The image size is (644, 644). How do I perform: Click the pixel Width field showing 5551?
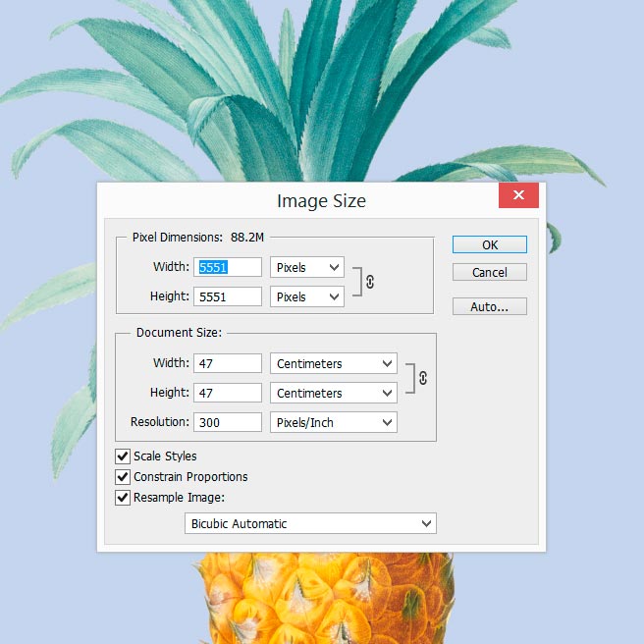pos(228,267)
